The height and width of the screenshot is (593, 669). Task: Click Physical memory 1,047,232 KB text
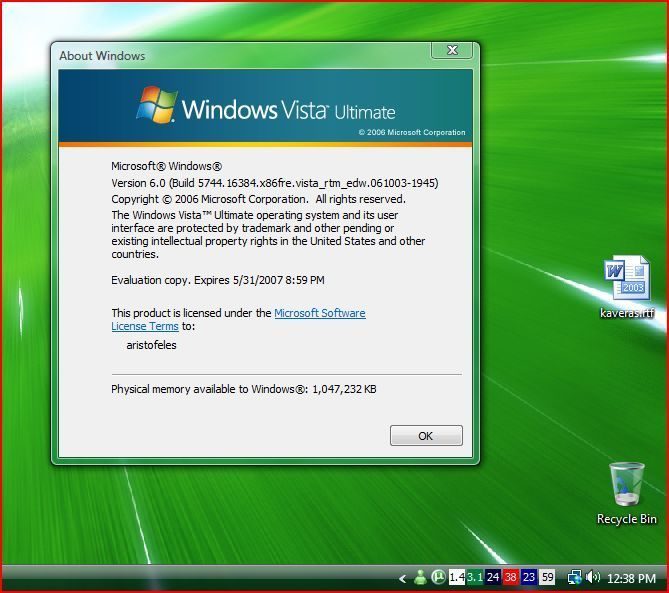tap(244, 389)
